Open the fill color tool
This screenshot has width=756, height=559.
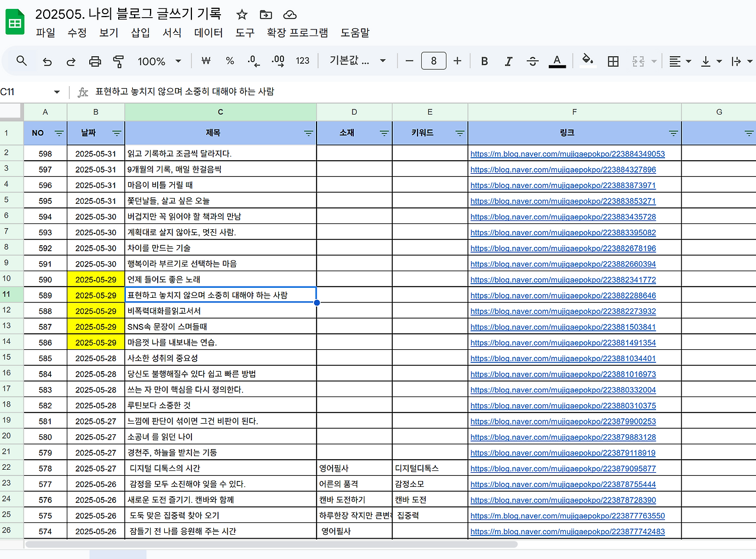tap(587, 60)
